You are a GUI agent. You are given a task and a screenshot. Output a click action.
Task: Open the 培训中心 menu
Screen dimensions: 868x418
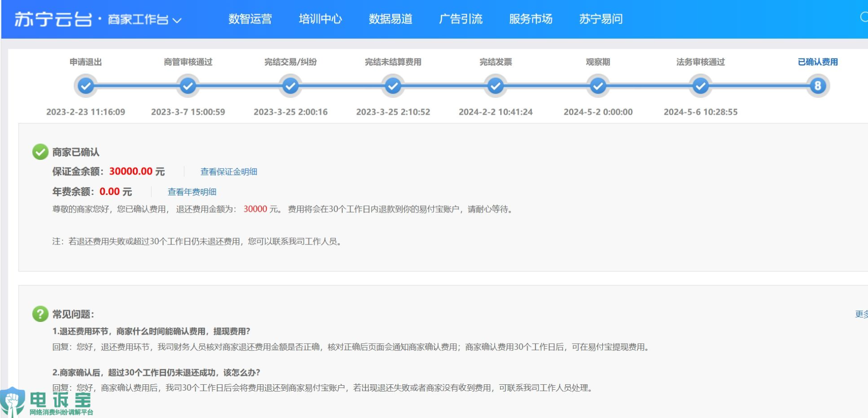coord(320,19)
